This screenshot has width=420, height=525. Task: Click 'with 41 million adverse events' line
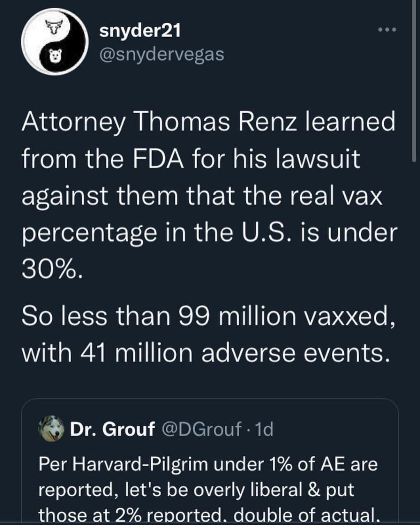pos(205,353)
